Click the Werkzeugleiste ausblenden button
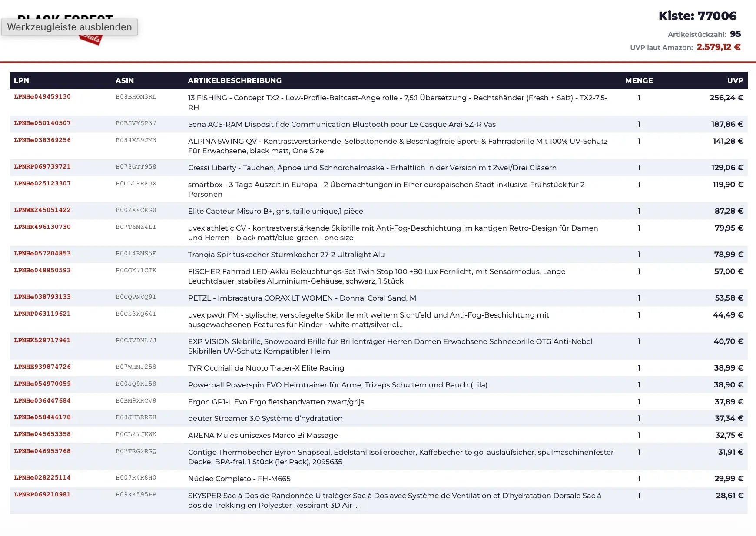 [x=70, y=27]
